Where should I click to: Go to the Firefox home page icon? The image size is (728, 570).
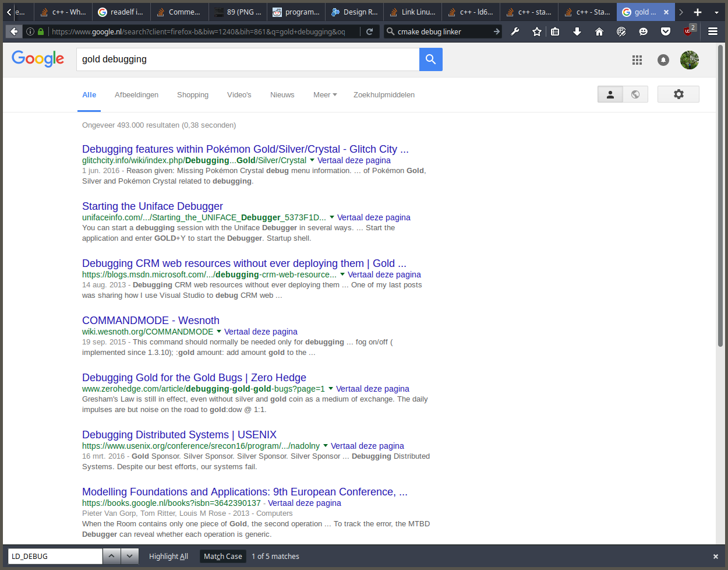[599, 31]
